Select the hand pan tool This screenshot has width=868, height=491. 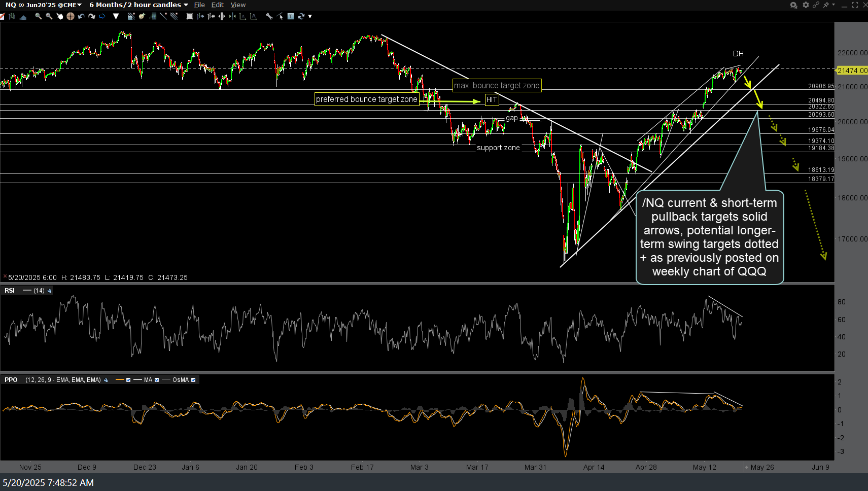59,16
